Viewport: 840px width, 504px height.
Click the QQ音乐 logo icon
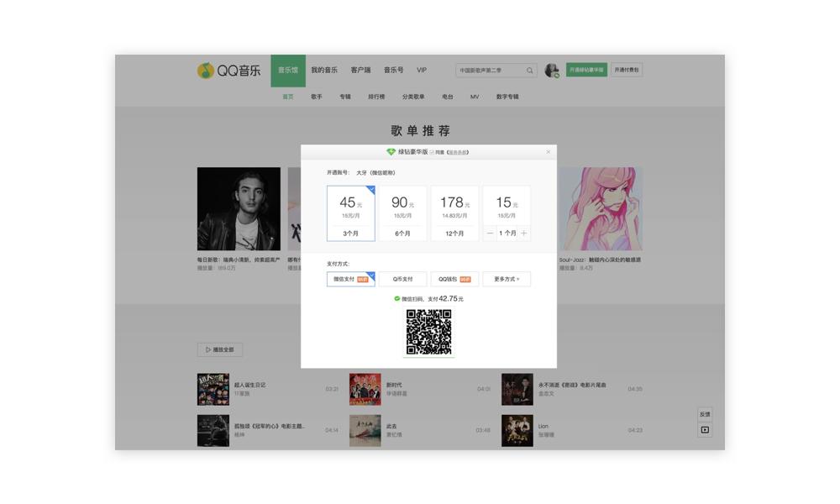click(x=205, y=71)
